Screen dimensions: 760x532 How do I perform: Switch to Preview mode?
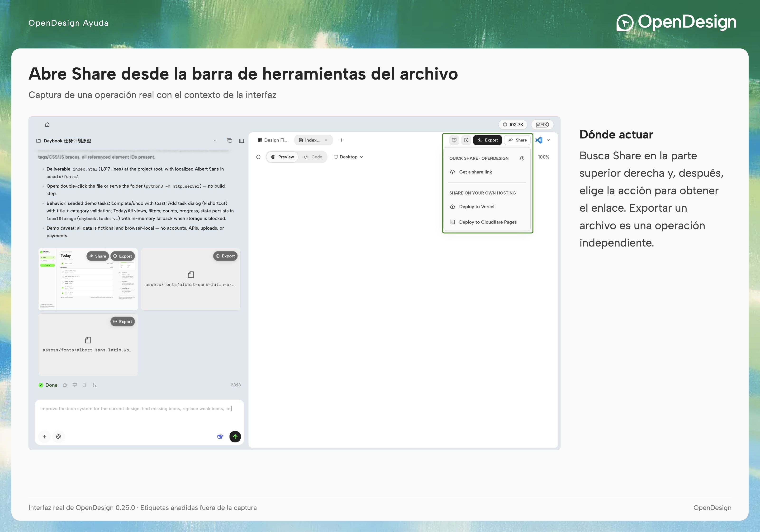click(282, 157)
